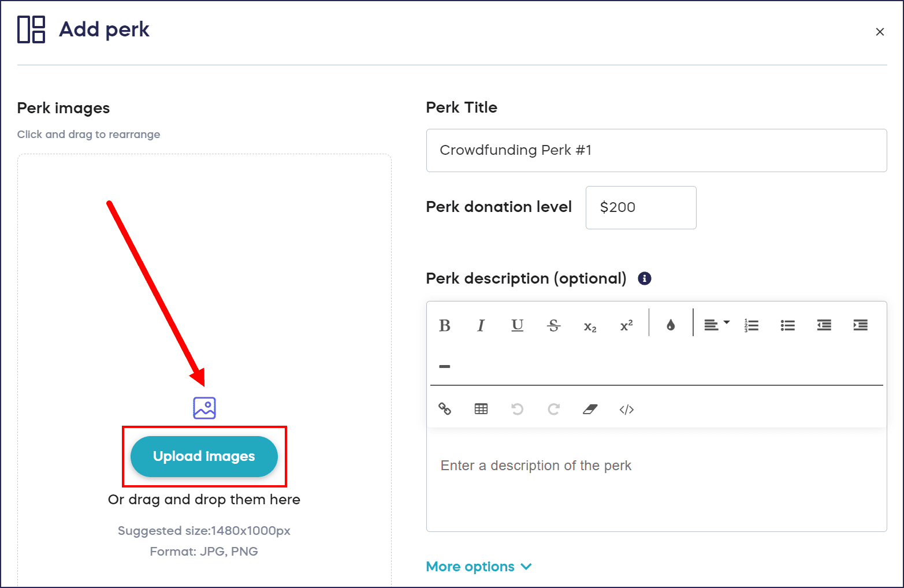Toggle superscript formatting
The height and width of the screenshot is (588, 904).
(626, 326)
